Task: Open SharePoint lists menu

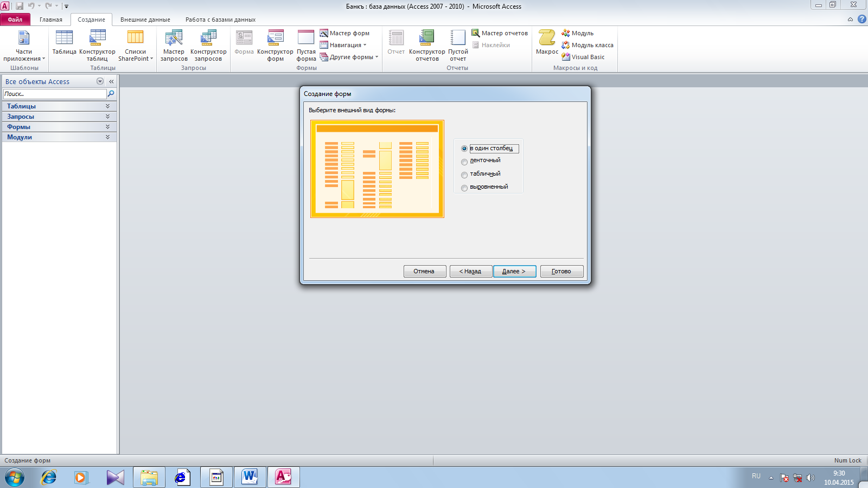Action: click(x=136, y=46)
